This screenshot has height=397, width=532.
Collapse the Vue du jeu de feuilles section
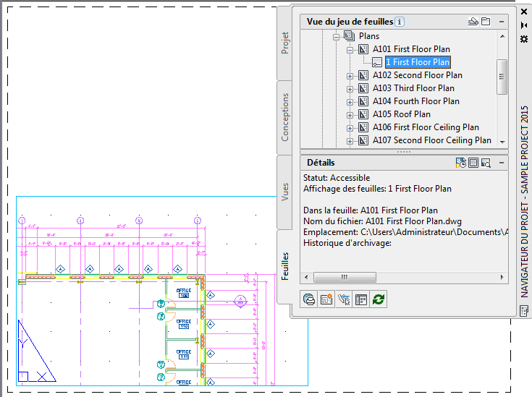[x=502, y=22]
